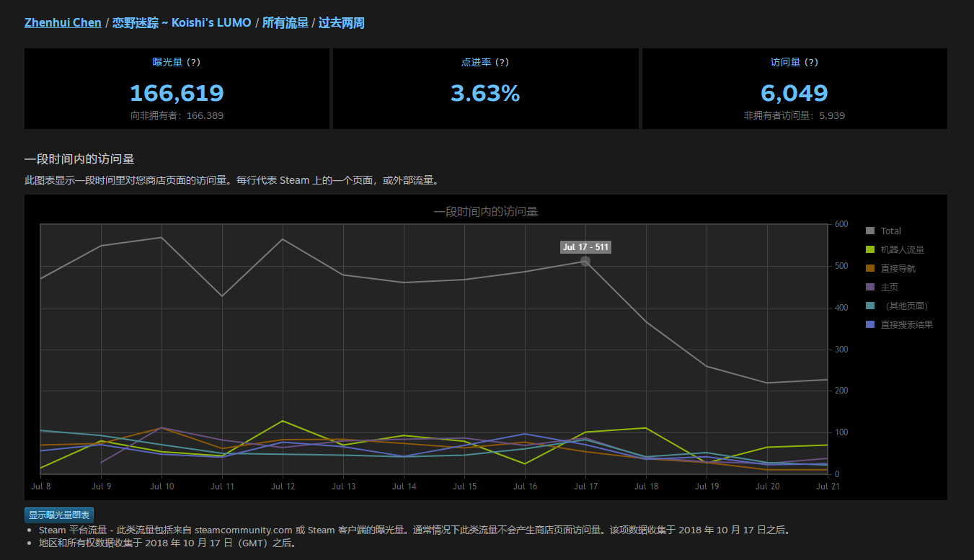Click the section heading 一段时间内的访问量 above chart
Viewport: 974px width, 560px height.
click(79, 159)
